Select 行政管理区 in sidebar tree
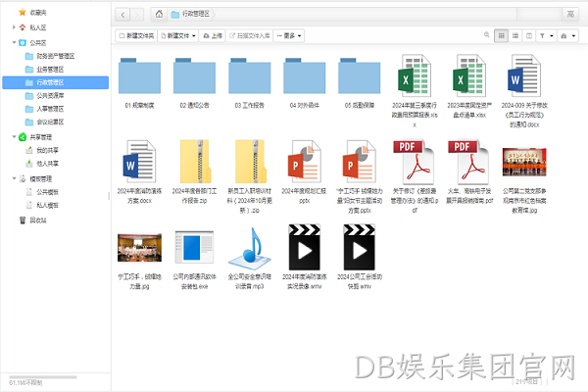588x392 pixels. pyautogui.click(x=56, y=82)
